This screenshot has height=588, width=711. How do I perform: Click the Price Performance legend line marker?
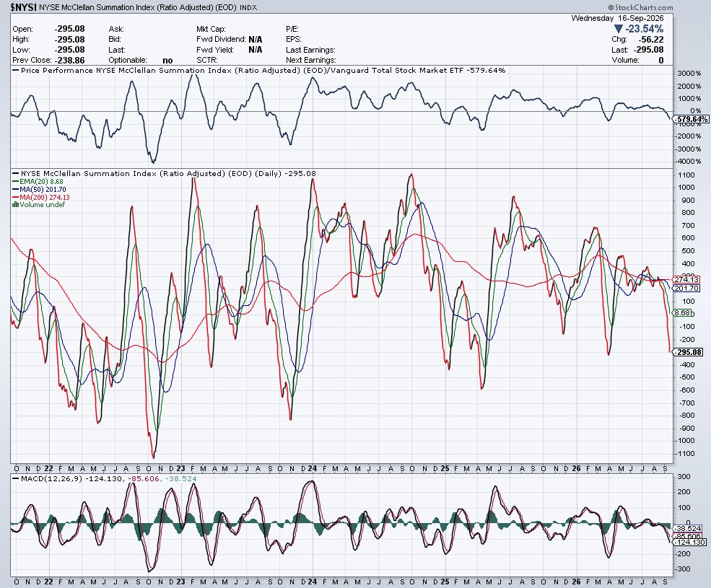click(16, 70)
